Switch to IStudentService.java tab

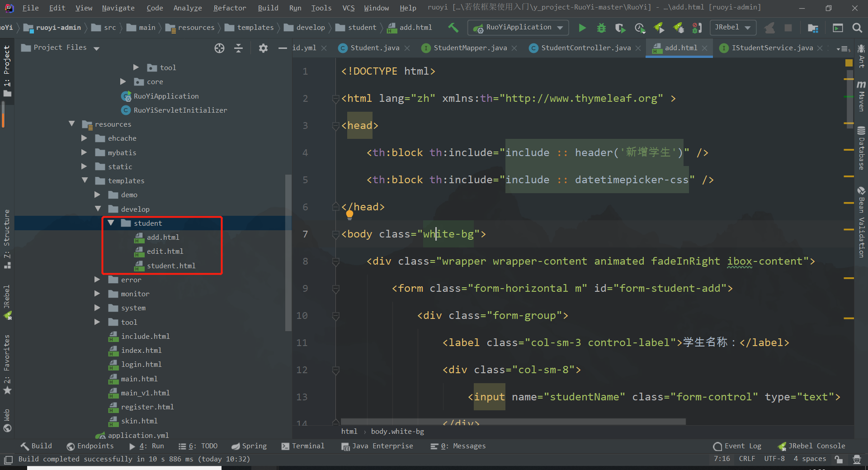[772, 47]
